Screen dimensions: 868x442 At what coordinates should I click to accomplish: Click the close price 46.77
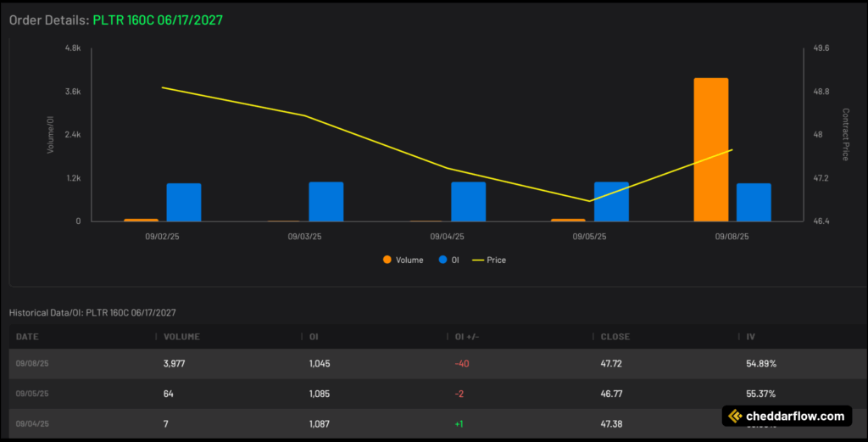coord(611,394)
